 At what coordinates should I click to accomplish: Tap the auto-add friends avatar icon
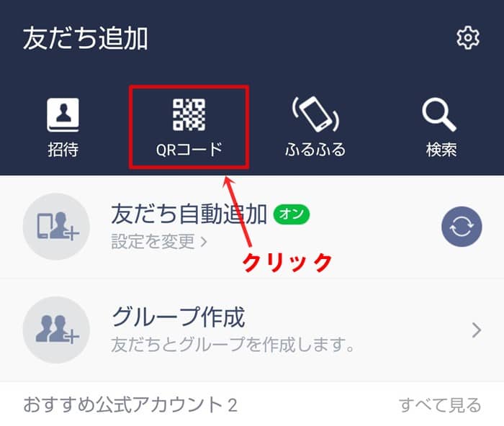[x=56, y=227]
